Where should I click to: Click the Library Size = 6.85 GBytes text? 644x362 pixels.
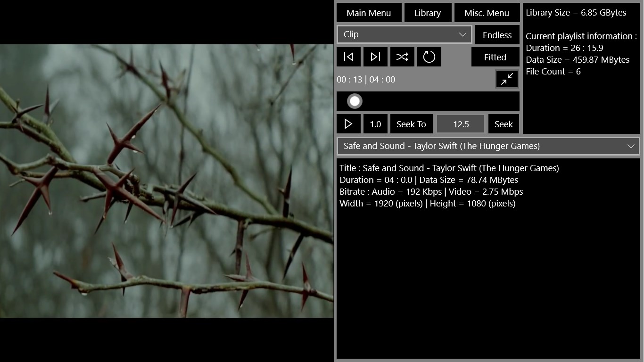click(x=576, y=13)
